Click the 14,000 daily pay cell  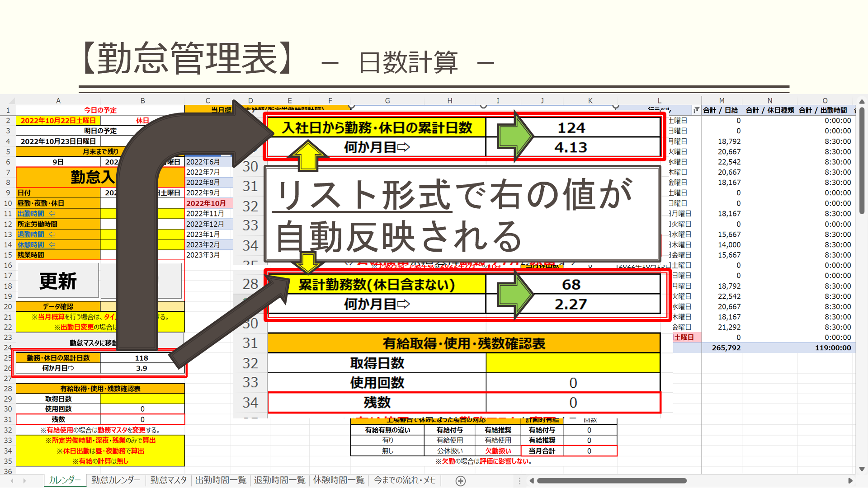click(x=722, y=245)
